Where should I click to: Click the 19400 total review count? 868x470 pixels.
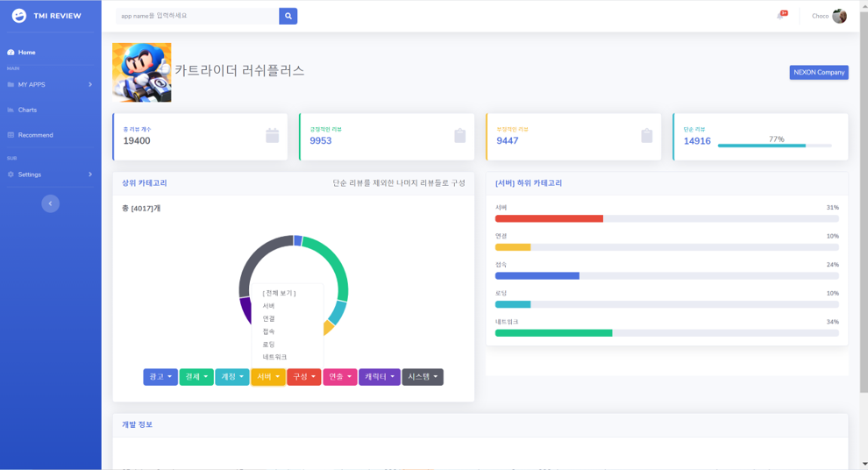pos(137,141)
